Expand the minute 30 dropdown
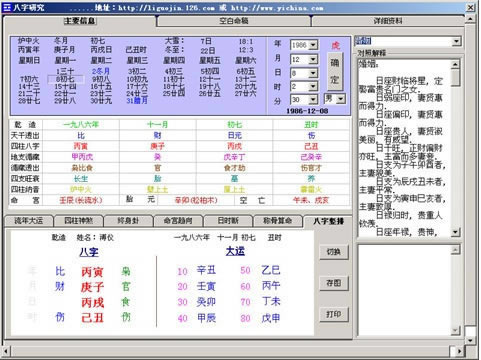 point(313,99)
